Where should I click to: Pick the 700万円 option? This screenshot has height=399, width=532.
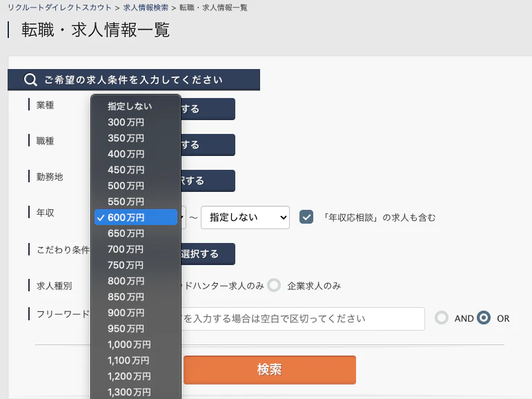click(x=136, y=249)
